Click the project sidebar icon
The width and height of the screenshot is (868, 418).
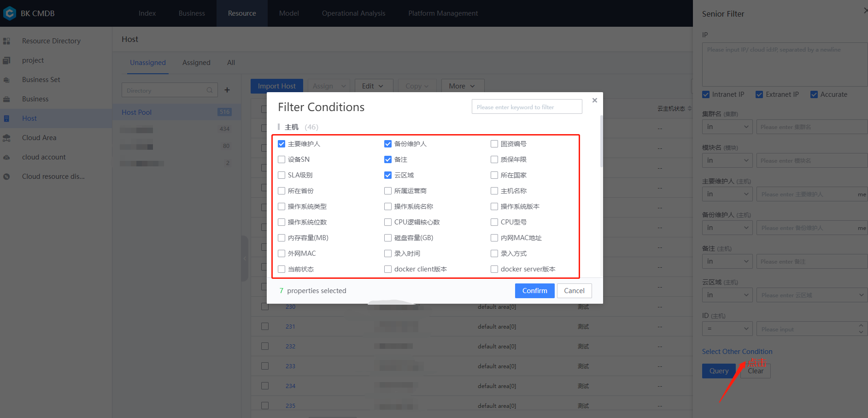[x=6, y=60]
